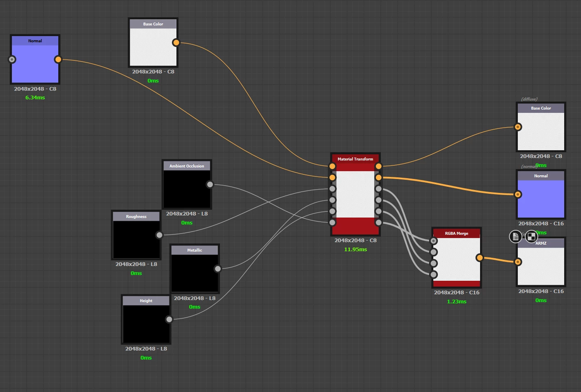581x392 pixels.
Task: Click the 11.95ms timing under Material Transform
Action: point(355,250)
